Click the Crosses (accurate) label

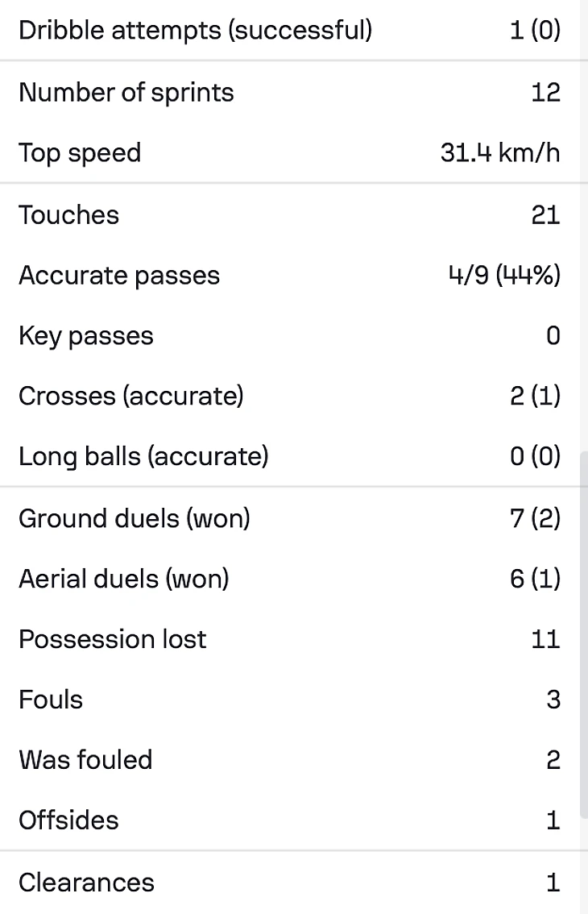(131, 397)
